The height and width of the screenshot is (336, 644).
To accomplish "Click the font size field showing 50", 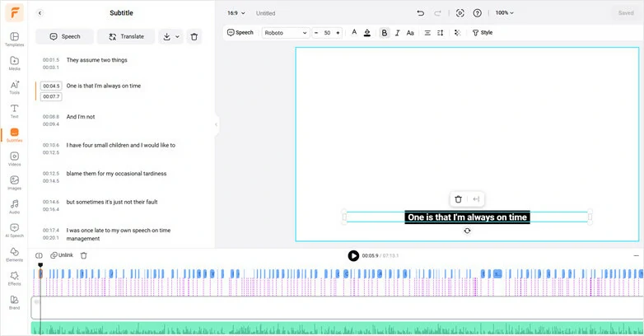I will (327, 33).
